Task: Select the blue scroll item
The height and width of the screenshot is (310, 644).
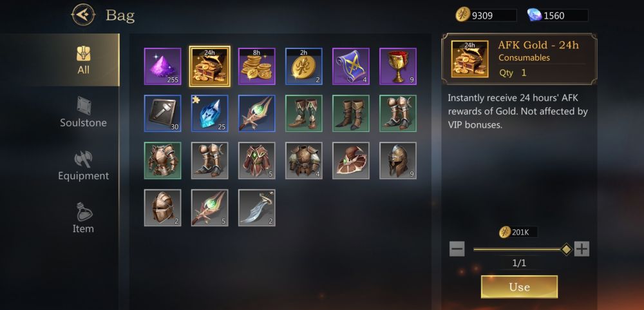Action: tap(351, 66)
